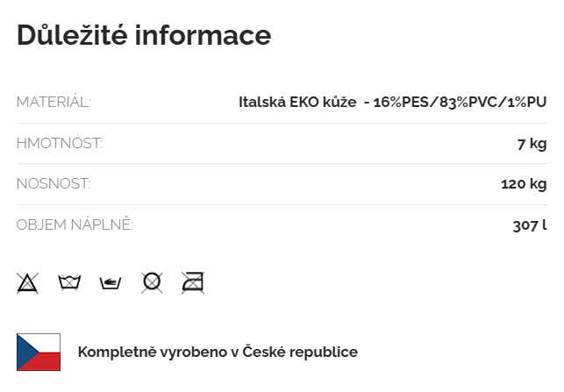
Task: Click the do-not-iron care symbol
Action: (193, 282)
